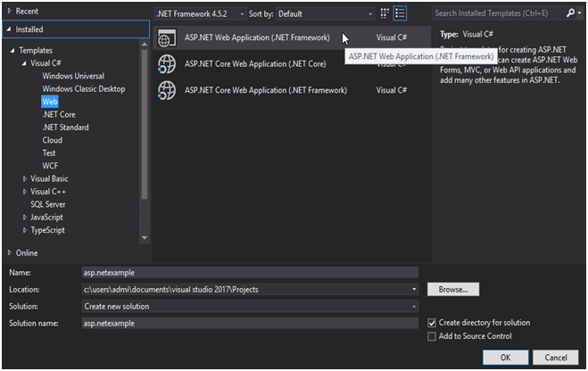This screenshot has width=588, height=371.
Task: Click the ASP.NET Web Application (.NET Framework) template icon
Action: coord(167,38)
